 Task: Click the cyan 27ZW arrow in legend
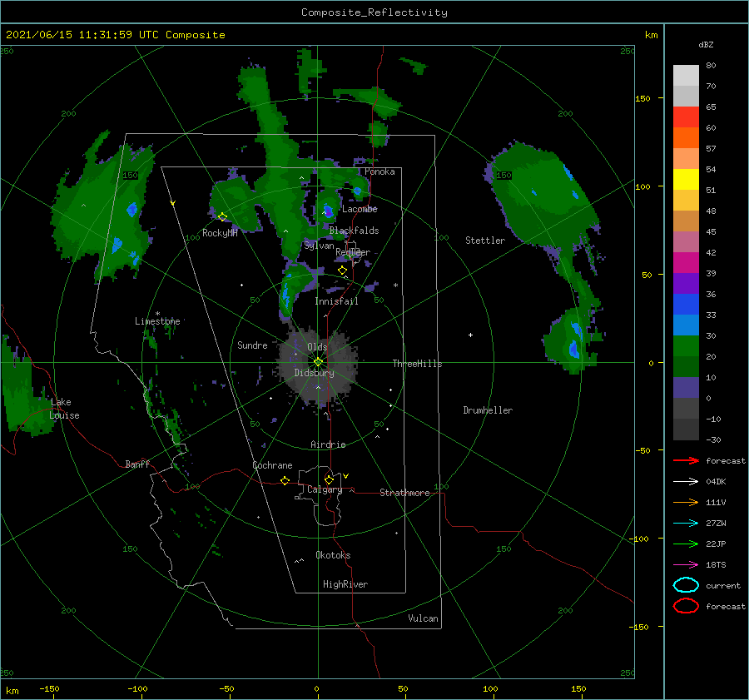[x=686, y=524]
